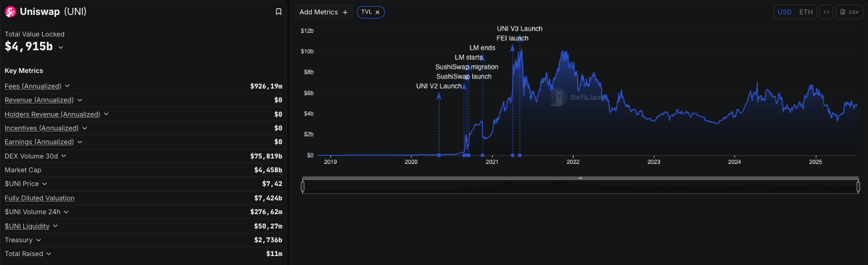Click the TVL chip label
868x265 pixels.
(366, 12)
